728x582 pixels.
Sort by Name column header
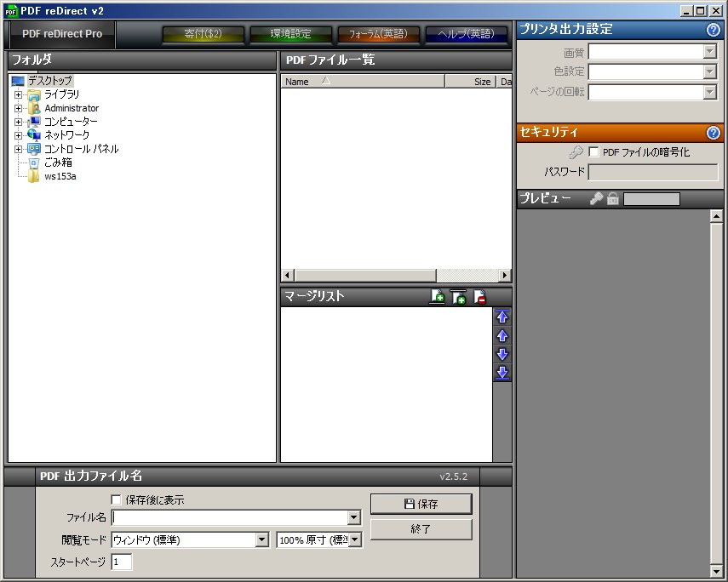click(x=363, y=82)
